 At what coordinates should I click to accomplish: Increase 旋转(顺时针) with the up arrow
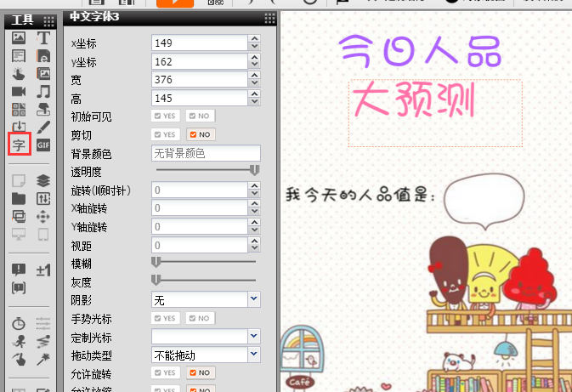255,185
